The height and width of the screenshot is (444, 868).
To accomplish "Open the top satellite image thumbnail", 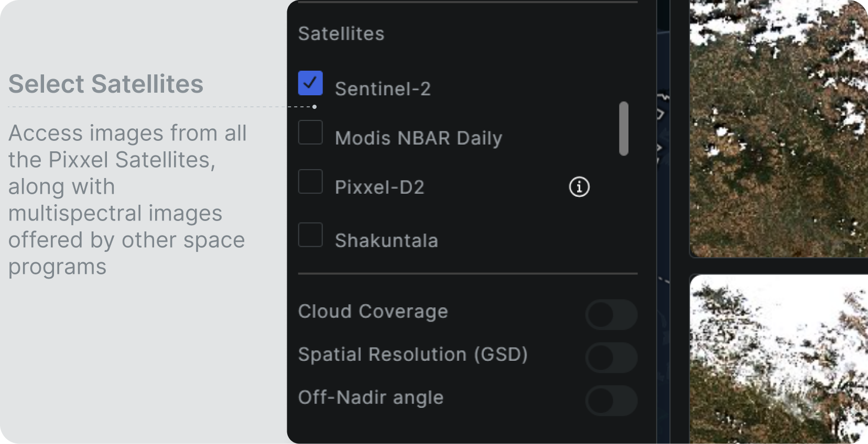I will click(x=778, y=128).
